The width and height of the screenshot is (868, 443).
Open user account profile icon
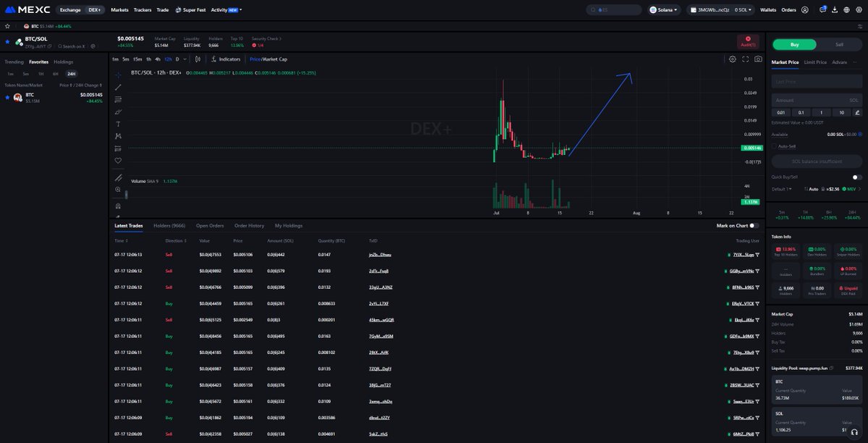pos(804,10)
